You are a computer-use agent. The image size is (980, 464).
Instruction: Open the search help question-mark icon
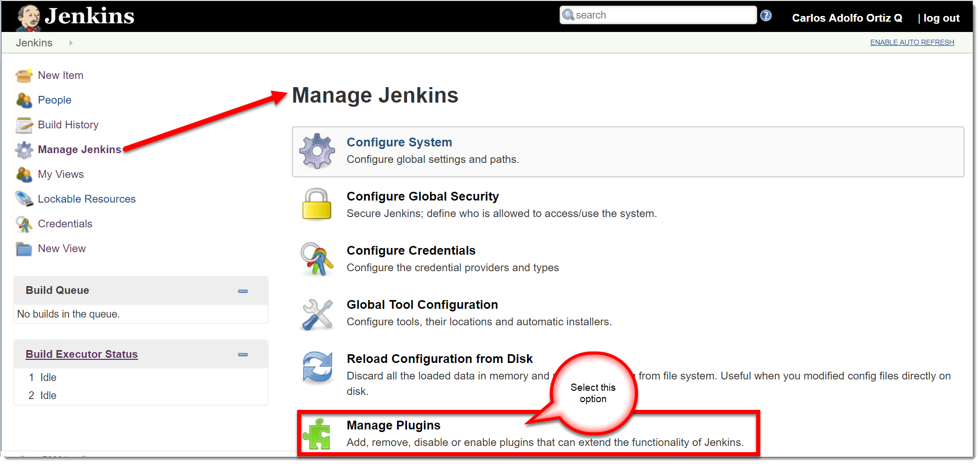[x=766, y=15]
